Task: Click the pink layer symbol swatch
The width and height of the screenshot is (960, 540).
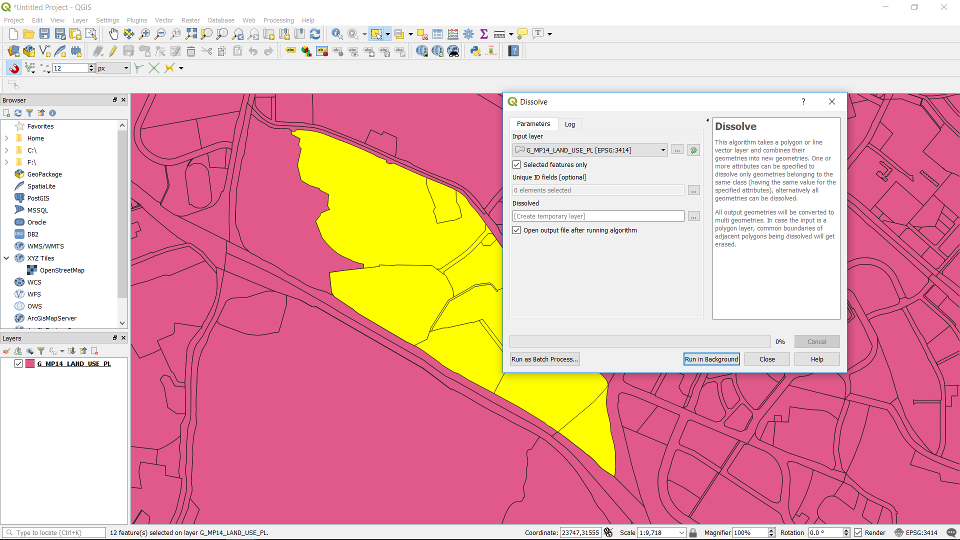Action: point(29,364)
